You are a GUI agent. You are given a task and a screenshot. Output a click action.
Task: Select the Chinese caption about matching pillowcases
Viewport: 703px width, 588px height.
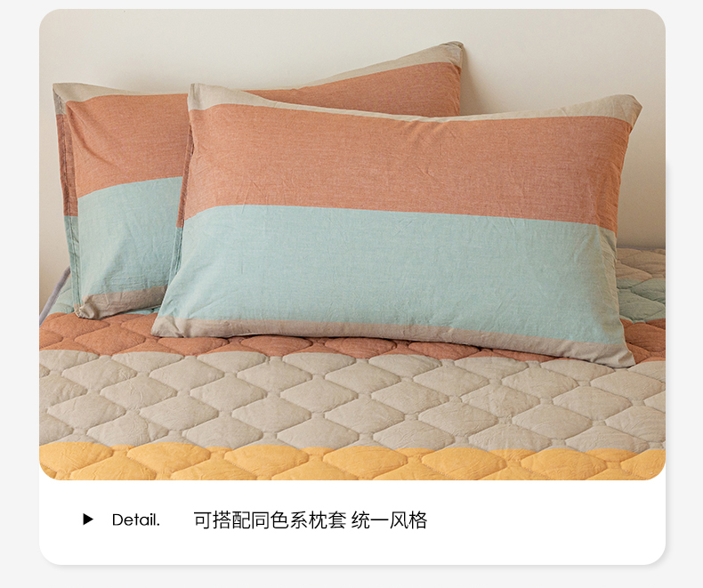tap(311, 520)
